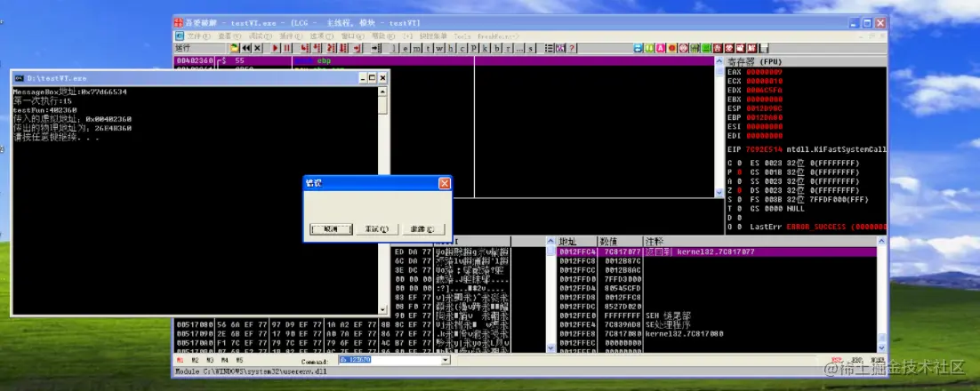Screen dimensions: 980x391
Task: Open the Tools menu
Action: 462,36
